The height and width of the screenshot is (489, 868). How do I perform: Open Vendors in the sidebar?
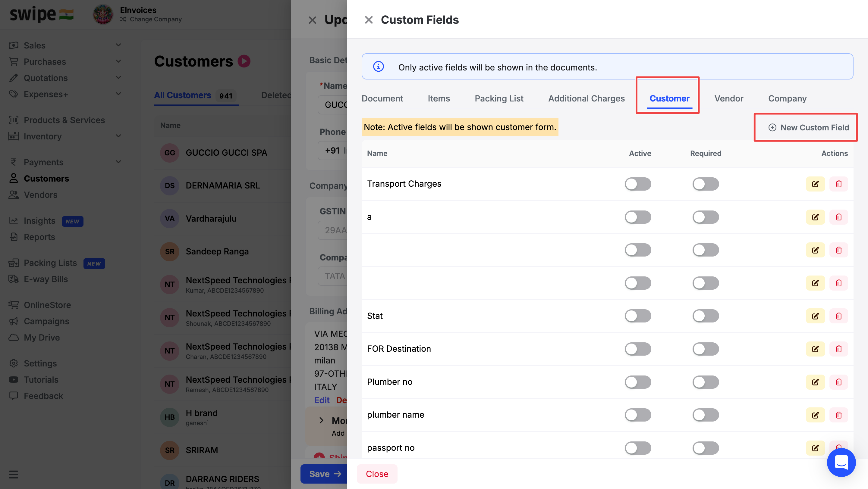pos(40,195)
